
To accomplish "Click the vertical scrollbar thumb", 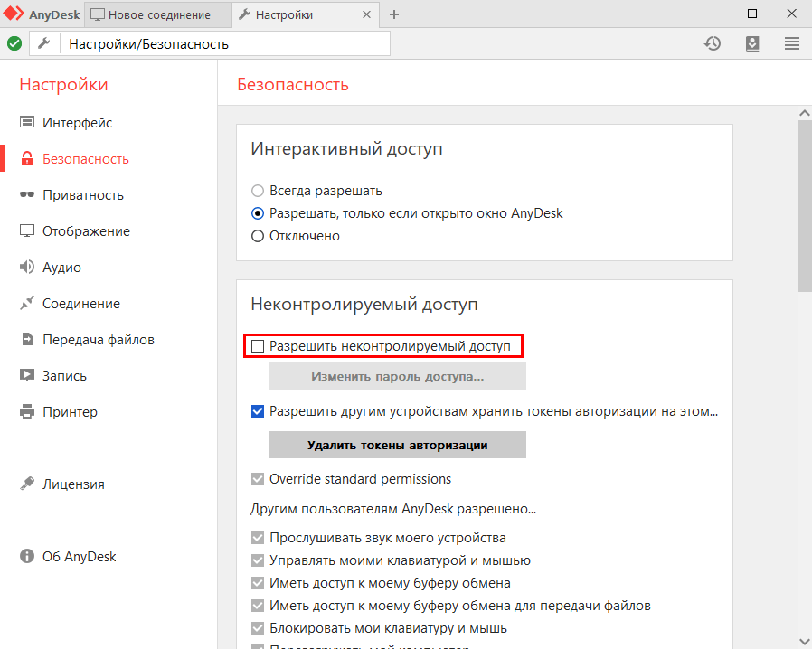I will 804,206.
